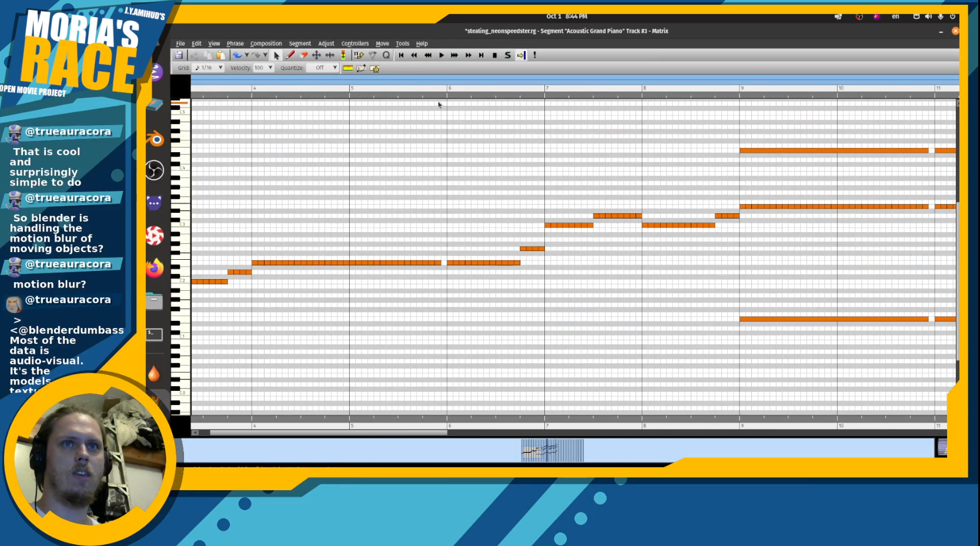Pick the four-arrow Move tool
Image resolution: width=980 pixels, height=546 pixels.
[316, 55]
